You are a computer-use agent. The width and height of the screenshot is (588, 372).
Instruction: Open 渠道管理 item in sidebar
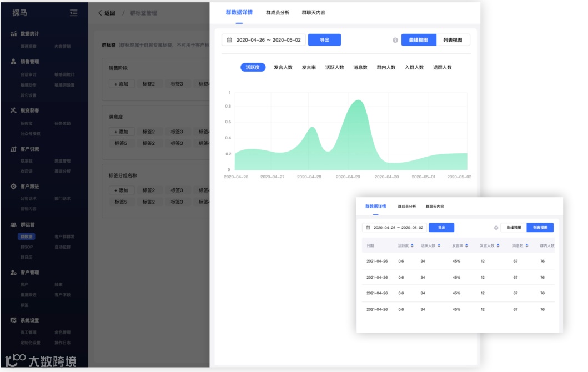click(63, 161)
